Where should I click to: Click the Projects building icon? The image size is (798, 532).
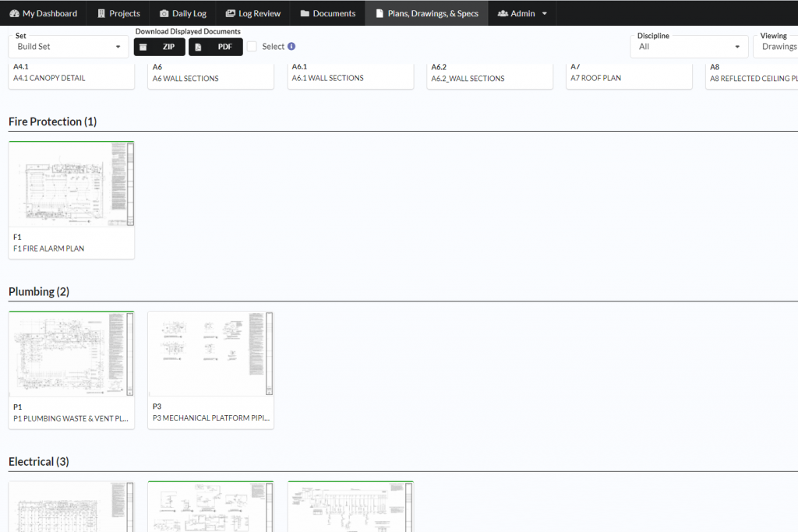pos(101,13)
